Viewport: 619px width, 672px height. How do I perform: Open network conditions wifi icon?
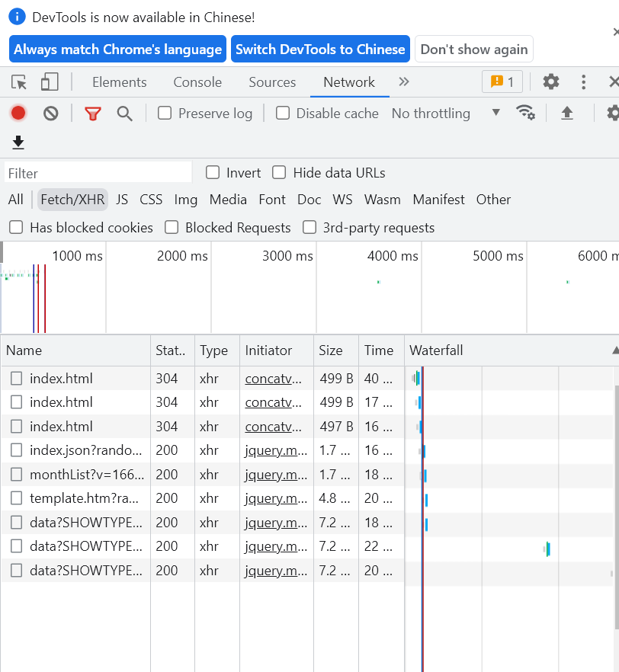(525, 113)
